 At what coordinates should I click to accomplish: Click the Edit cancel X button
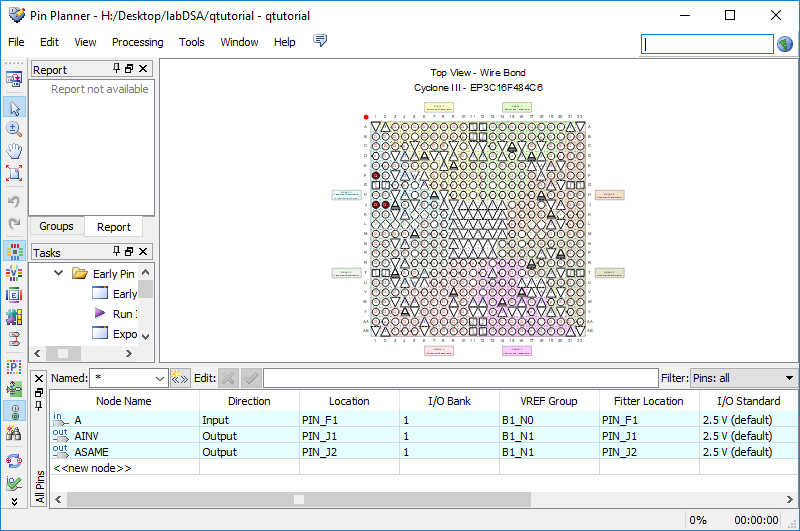point(228,378)
